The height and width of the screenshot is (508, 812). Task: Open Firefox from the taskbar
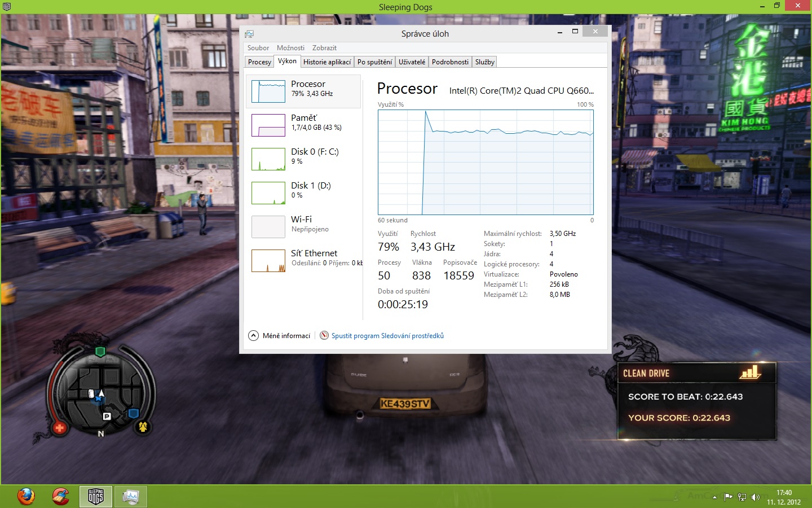26,497
